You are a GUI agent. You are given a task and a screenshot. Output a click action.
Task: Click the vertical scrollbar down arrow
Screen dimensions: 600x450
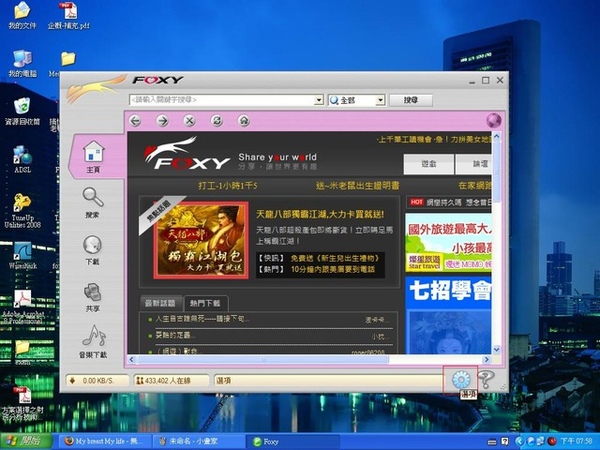pos(496,350)
